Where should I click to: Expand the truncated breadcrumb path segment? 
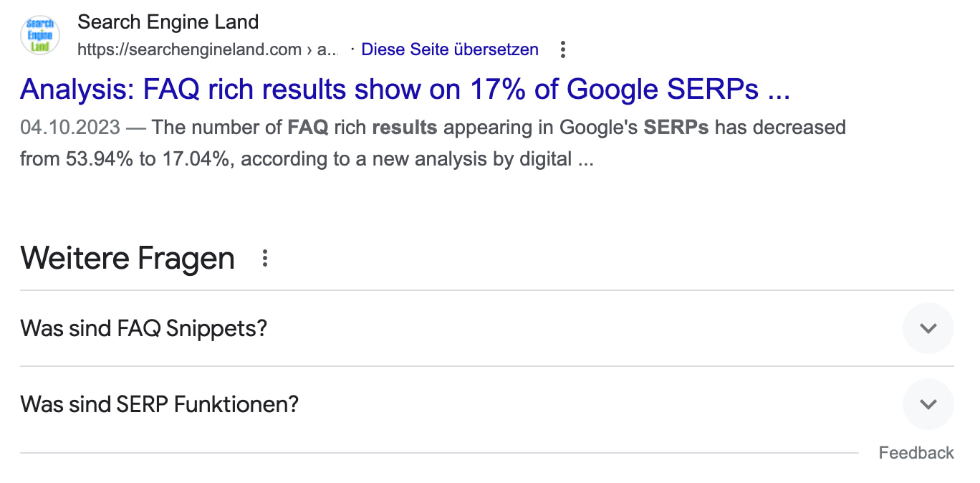(x=330, y=49)
